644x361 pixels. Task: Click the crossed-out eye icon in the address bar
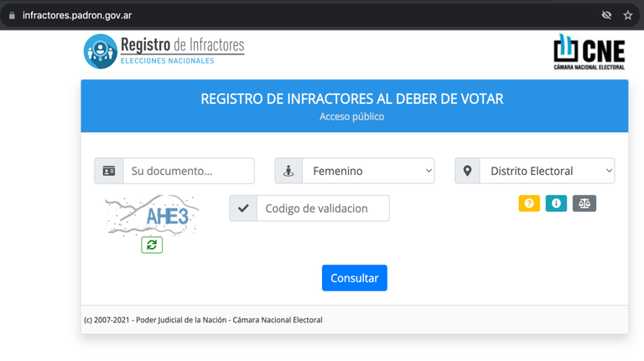(606, 16)
